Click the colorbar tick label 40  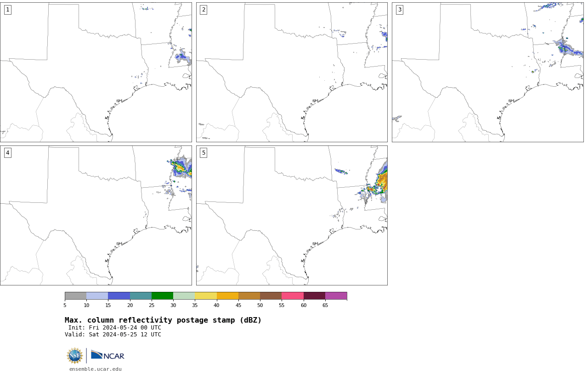click(x=216, y=305)
